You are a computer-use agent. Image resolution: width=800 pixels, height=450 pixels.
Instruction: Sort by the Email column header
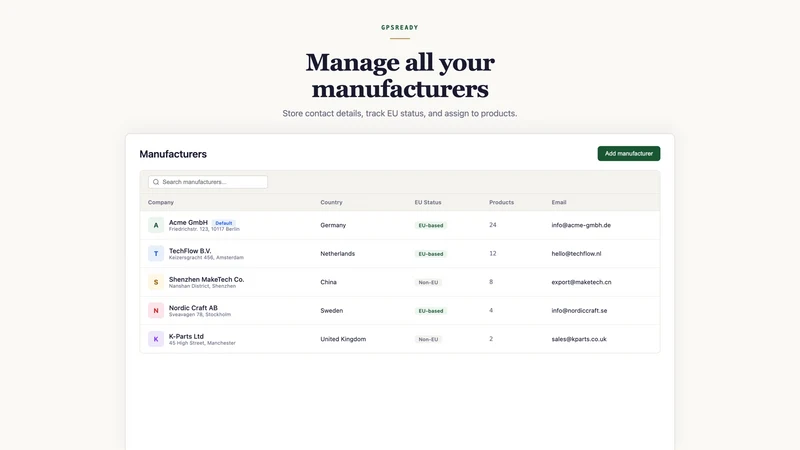point(559,202)
